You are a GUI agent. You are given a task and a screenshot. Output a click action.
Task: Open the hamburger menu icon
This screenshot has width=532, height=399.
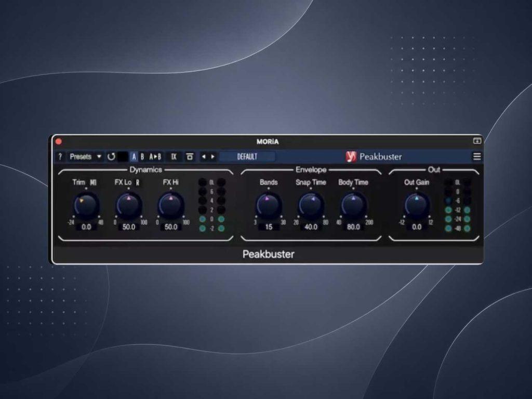[477, 156]
